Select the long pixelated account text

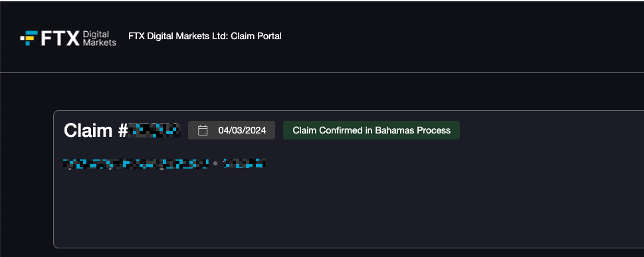coord(136,163)
